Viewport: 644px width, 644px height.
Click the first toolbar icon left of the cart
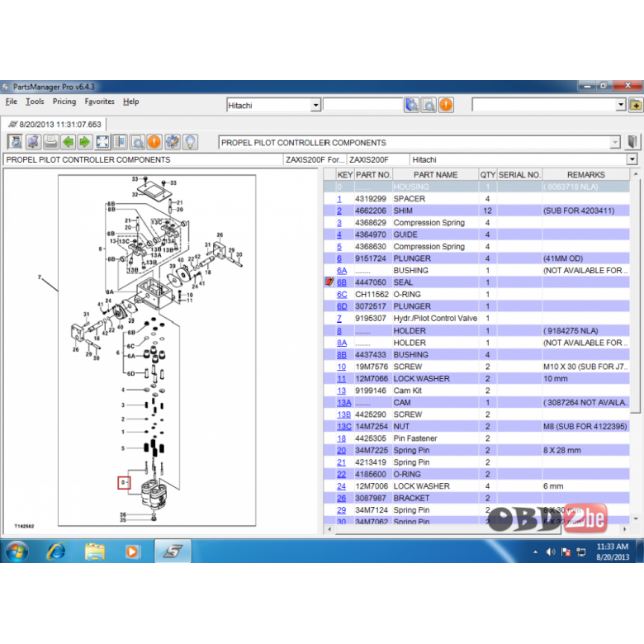15,142
